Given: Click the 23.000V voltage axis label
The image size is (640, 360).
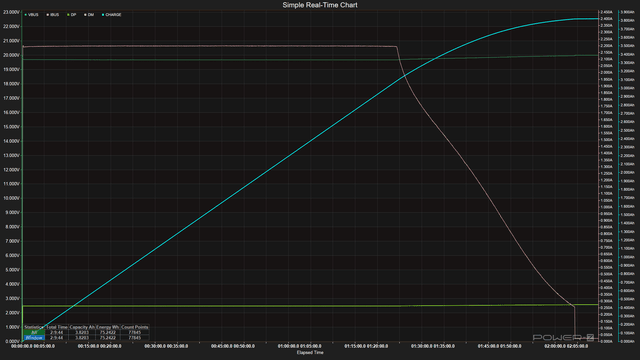Looking at the screenshot, I should [x=11, y=12].
